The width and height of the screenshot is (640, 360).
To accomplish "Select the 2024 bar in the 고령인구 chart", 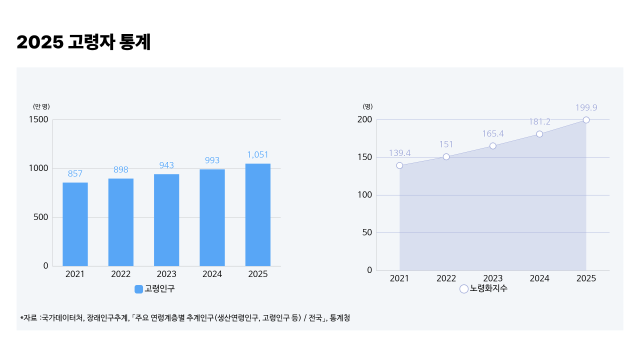I will click(x=212, y=218).
